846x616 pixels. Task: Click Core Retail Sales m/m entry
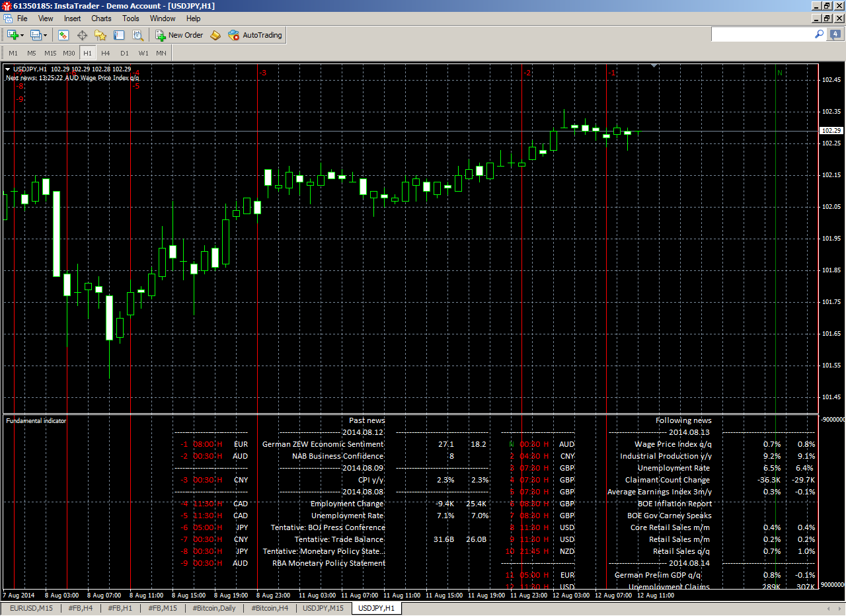pyautogui.click(x=671, y=527)
